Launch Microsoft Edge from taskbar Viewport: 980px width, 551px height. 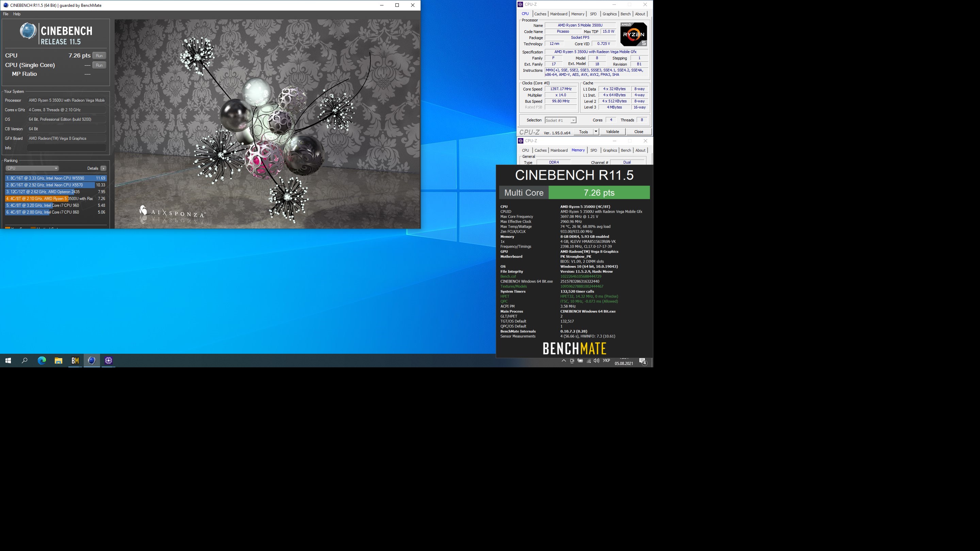coord(42,361)
